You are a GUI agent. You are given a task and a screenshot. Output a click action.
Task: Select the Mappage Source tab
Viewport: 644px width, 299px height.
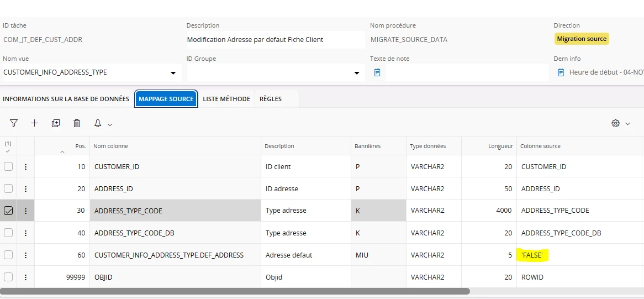point(166,99)
